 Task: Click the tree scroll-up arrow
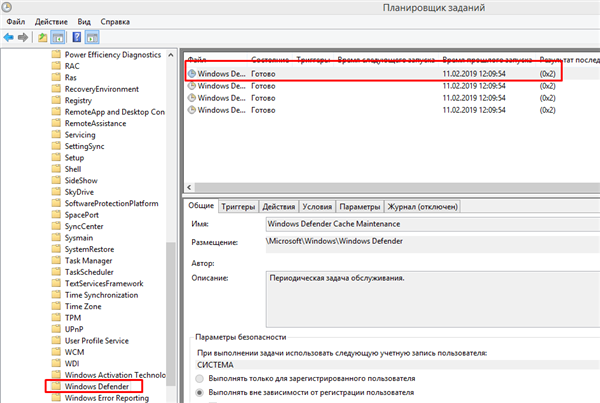(171, 55)
